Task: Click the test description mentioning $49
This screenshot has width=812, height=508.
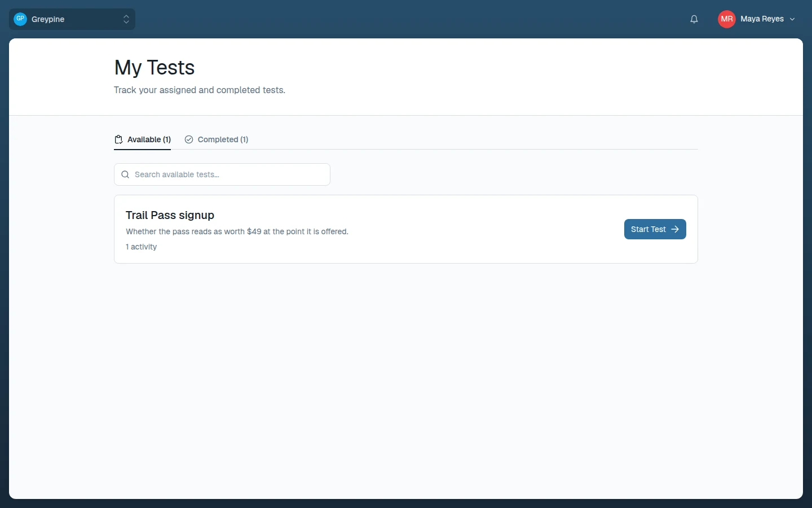Action: 237,231
